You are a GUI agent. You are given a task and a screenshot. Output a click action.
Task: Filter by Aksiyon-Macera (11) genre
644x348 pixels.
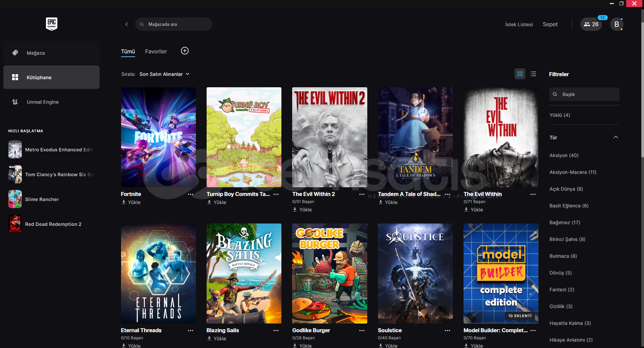click(573, 172)
